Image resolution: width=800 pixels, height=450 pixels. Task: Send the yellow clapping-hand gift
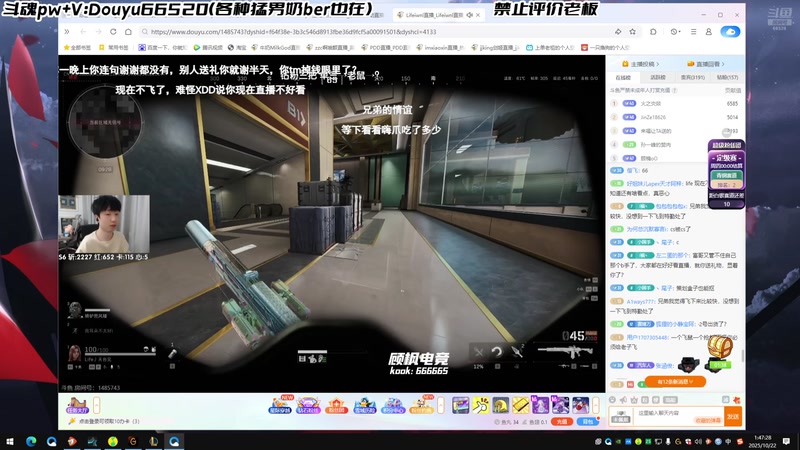click(481, 406)
